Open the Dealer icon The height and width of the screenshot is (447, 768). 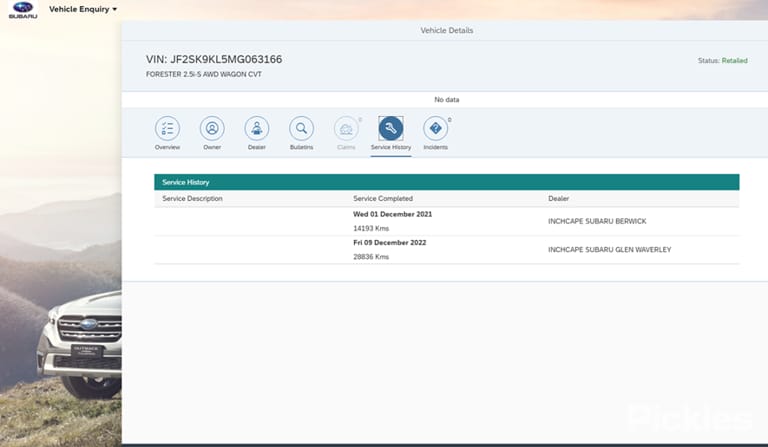coord(257,128)
